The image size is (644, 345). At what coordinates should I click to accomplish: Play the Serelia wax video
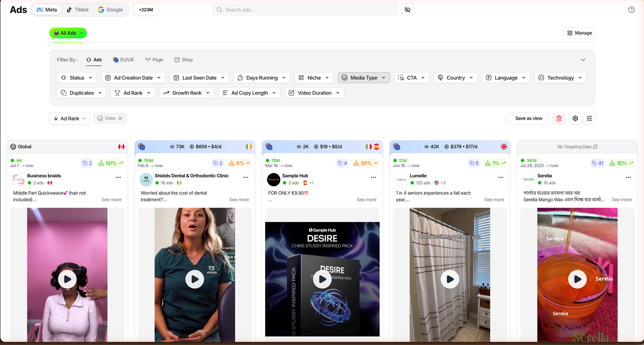(x=578, y=279)
